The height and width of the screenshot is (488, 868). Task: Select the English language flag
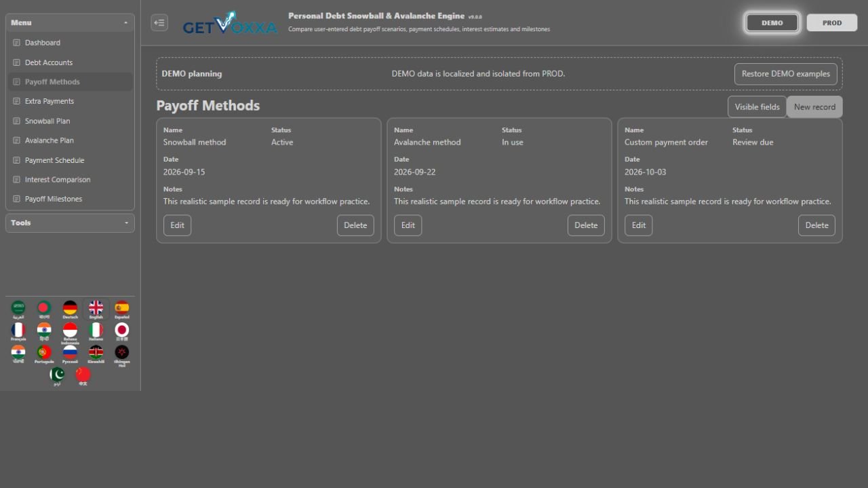point(96,309)
